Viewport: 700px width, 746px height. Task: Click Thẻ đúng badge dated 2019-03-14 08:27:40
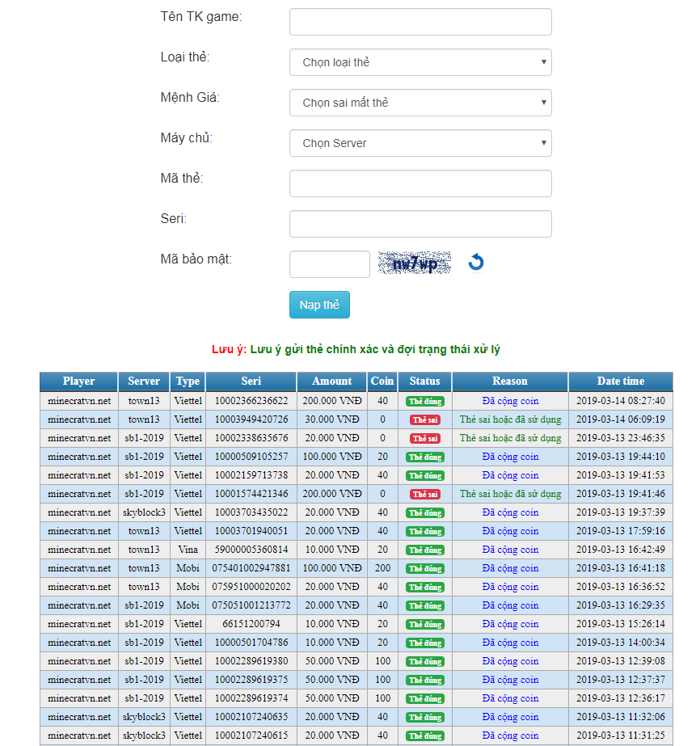point(425,402)
